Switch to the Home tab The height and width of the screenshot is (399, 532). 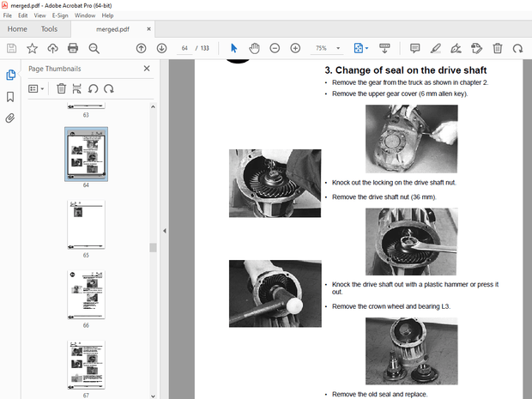(17, 29)
